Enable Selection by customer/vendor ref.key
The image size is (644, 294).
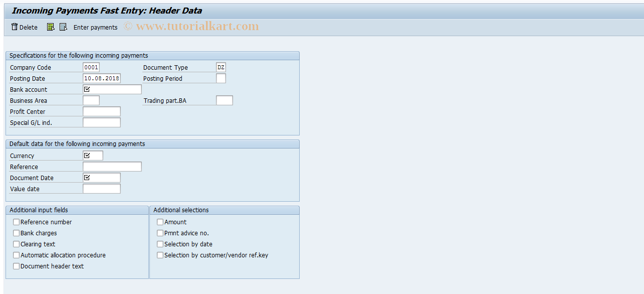pos(160,255)
